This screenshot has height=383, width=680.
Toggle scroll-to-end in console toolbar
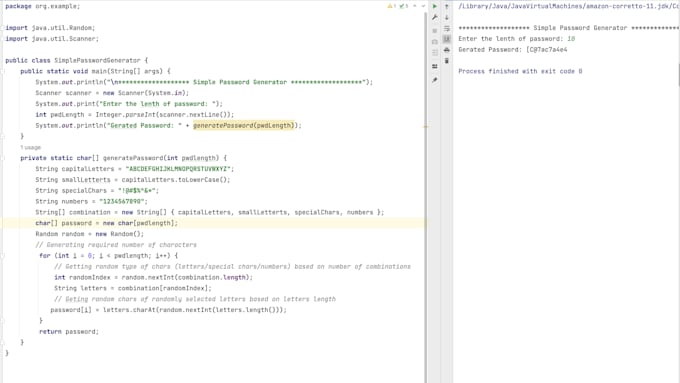point(447,39)
